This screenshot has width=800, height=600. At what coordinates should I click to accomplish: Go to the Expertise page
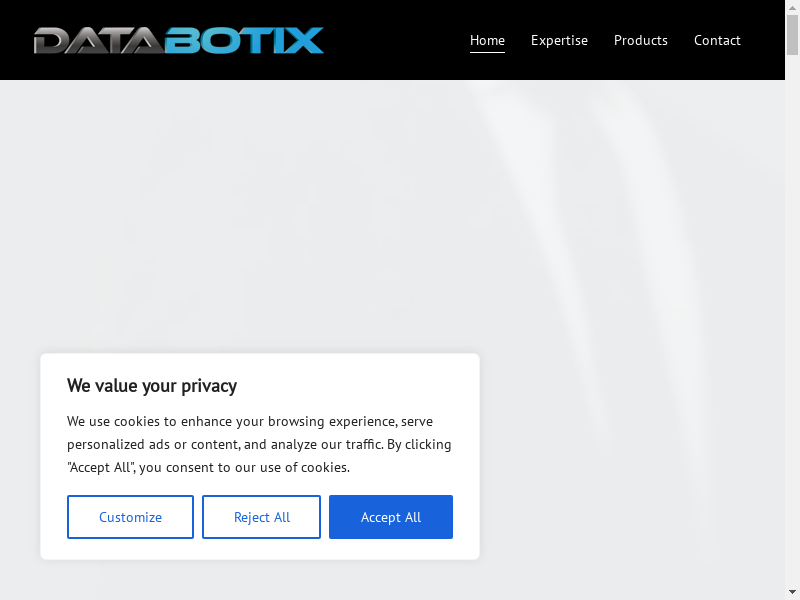pyautogui.click(x=559, y=40)
